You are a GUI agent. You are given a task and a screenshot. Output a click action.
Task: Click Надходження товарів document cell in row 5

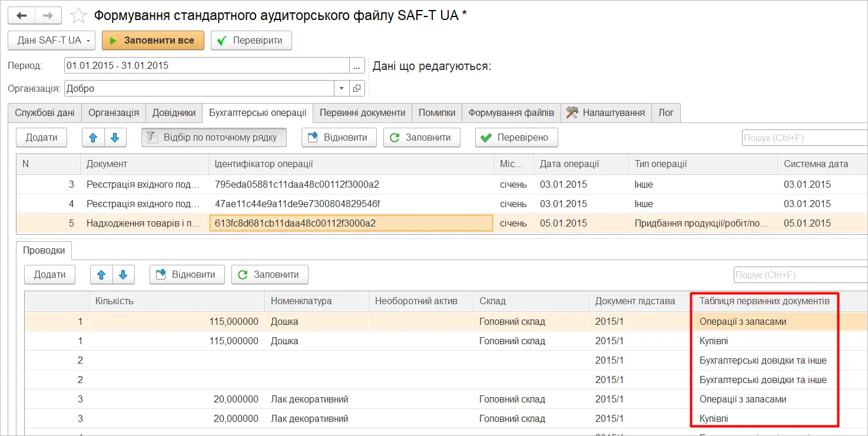(x=144, y=223)
